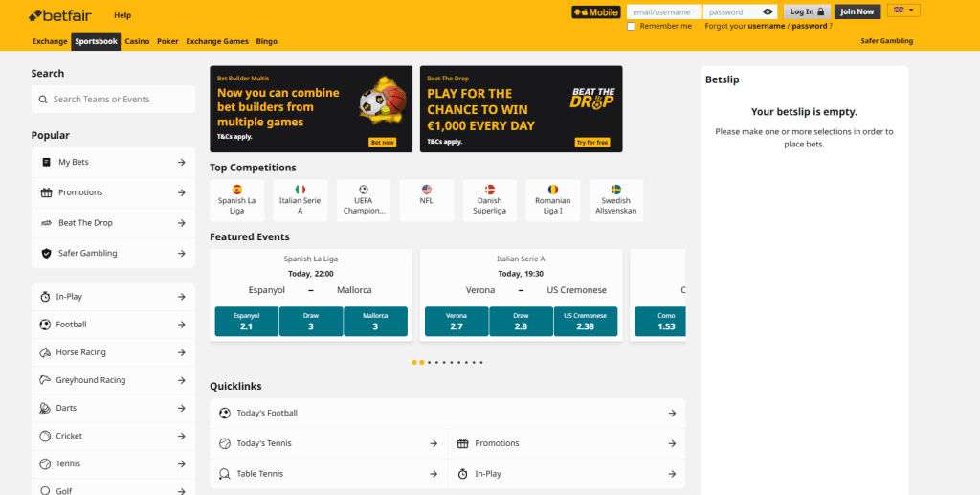980x495 pixels.
Task: Open Cricket via its arrow
Action: point(181,436)
